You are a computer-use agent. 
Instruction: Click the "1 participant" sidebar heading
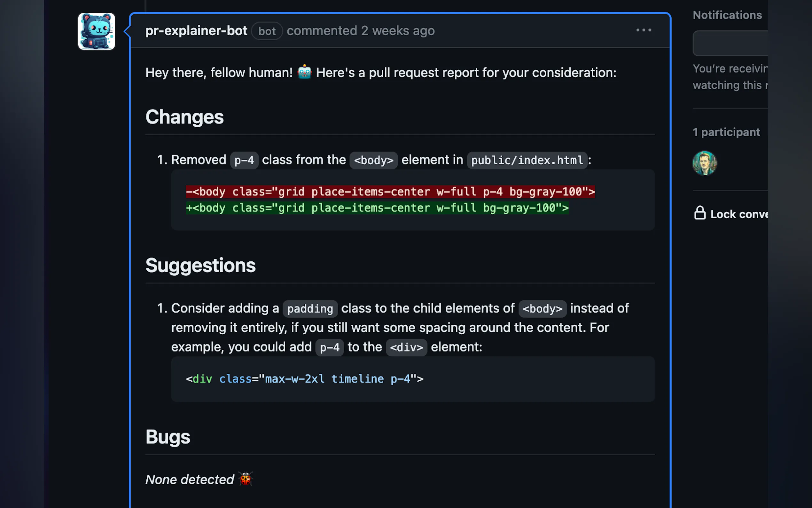point(726,132)
